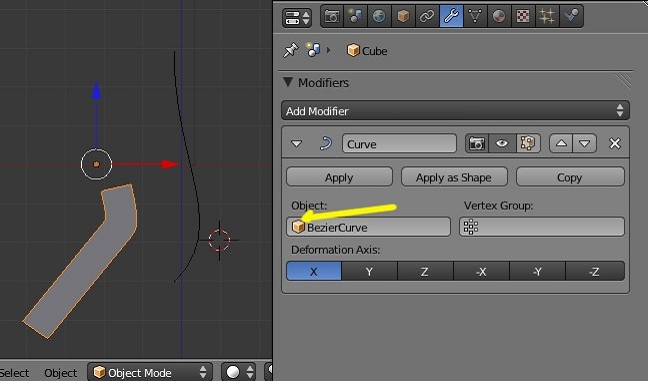Viewport: 648px width, 381px height.
Task: Click the blue Z axis arrow
Action: [x=96, y=91]
